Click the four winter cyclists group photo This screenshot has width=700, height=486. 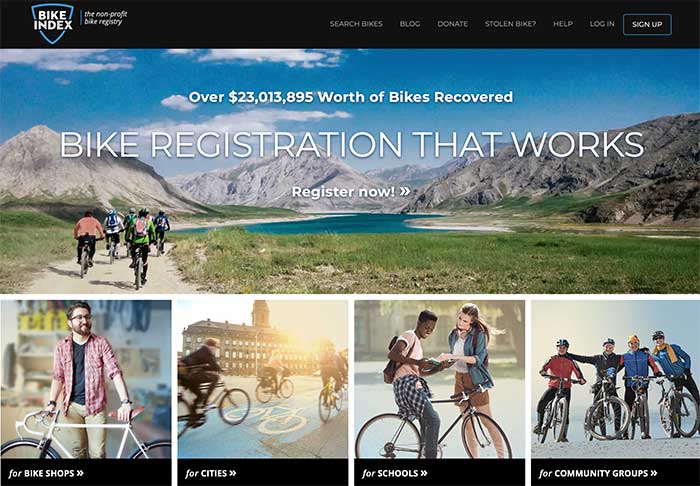(616, 379)
